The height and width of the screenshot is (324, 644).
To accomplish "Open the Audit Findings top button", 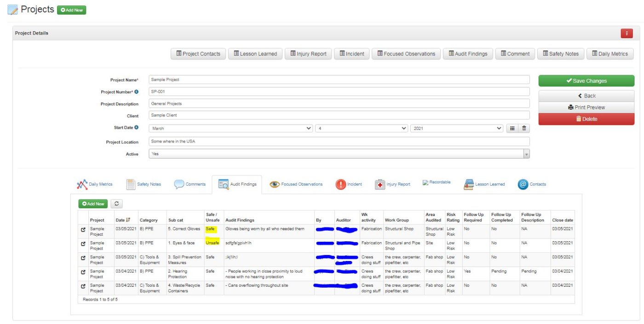I will [468, 54].
